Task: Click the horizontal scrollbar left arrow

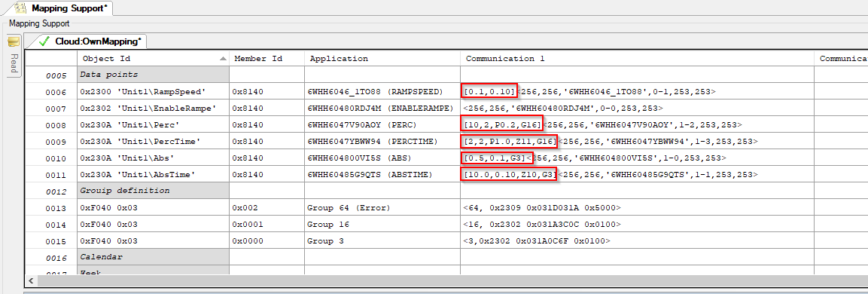Action: click(x=30, y=280)
